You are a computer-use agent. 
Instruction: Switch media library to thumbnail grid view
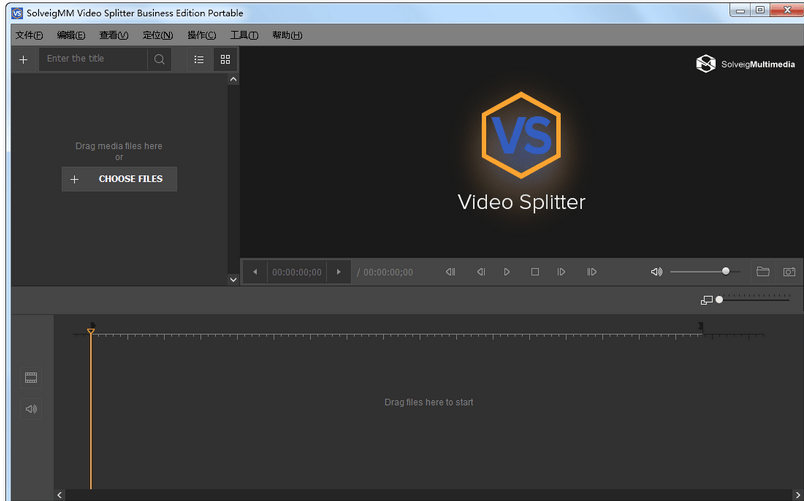tap(225, 59)
